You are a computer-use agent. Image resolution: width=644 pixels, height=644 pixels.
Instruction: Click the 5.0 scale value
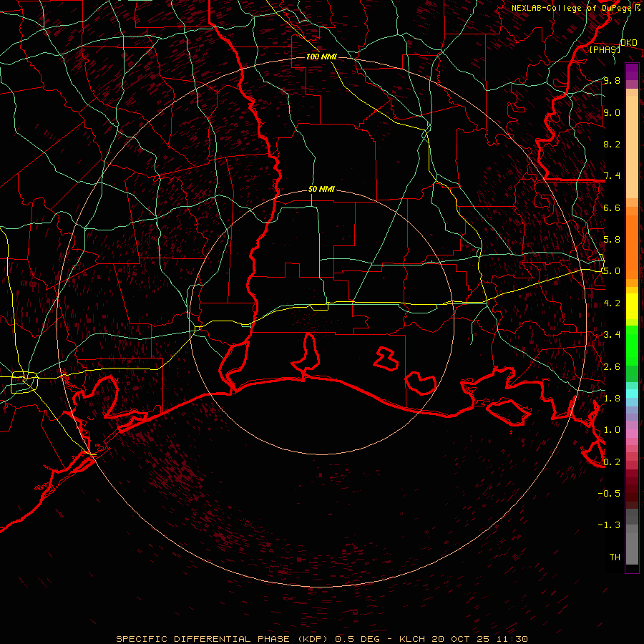[612, 271]
